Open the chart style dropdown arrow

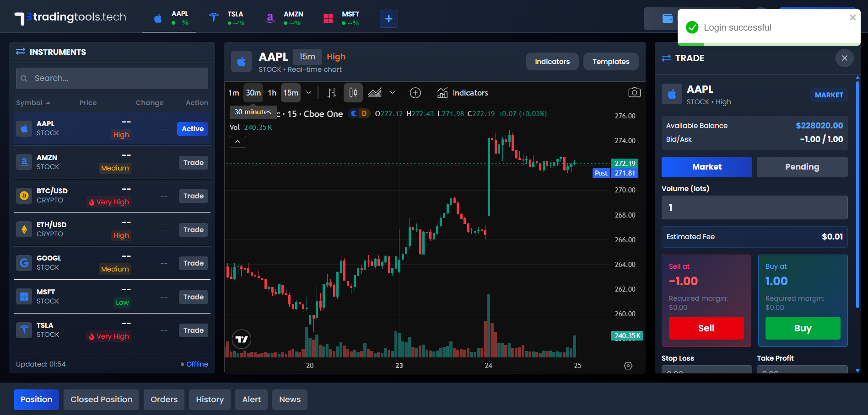pos(392,93)
